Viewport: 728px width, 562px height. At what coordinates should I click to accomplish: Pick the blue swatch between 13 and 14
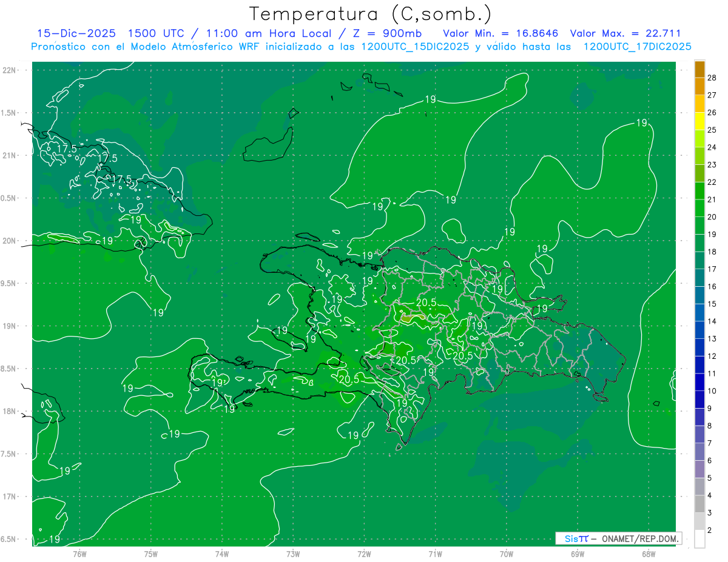699,330
